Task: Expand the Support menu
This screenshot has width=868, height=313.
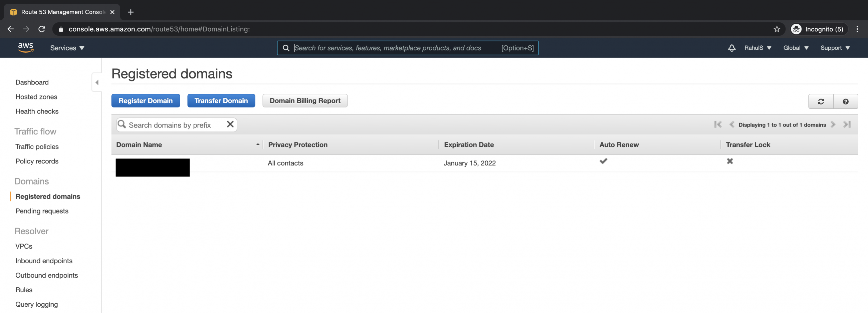Action: pos(835,48)
